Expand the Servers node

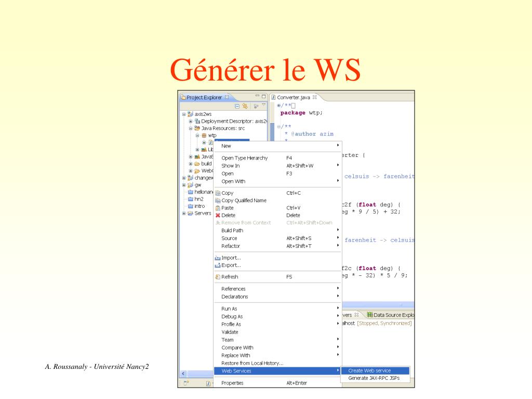point(184,214)
